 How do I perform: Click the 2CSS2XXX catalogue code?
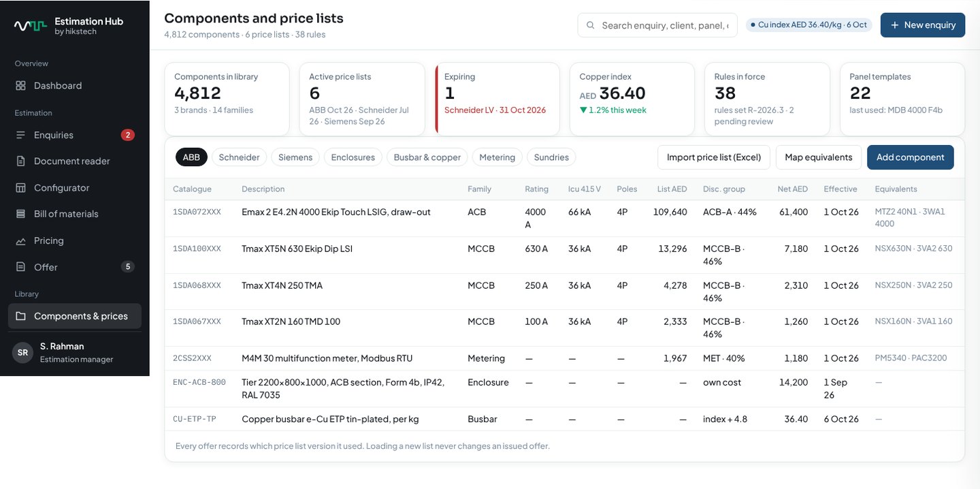coord(192,358)
